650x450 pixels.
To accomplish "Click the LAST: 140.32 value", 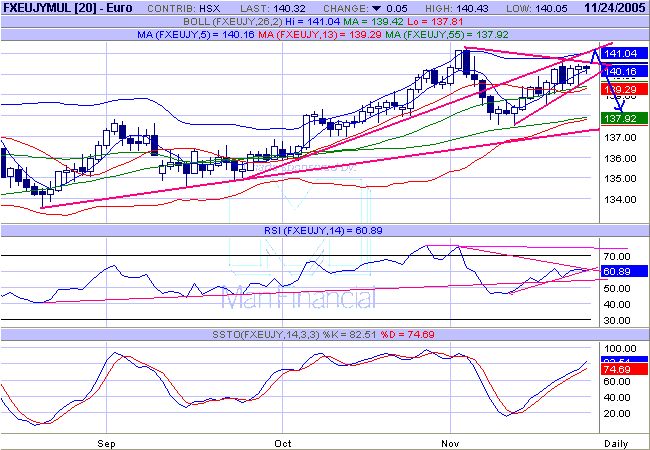I will tap(273, 9).
